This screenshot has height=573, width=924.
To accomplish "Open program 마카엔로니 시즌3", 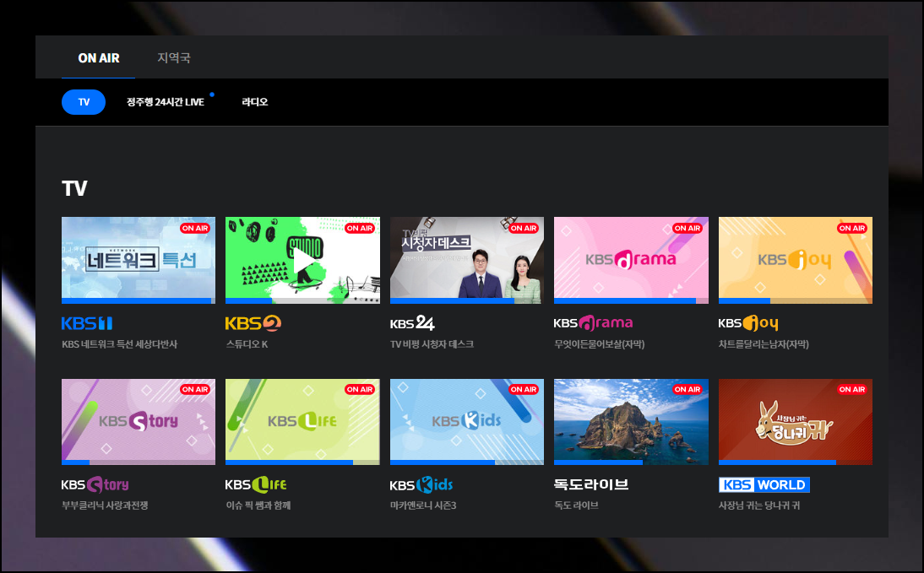I will coord(423,505).
